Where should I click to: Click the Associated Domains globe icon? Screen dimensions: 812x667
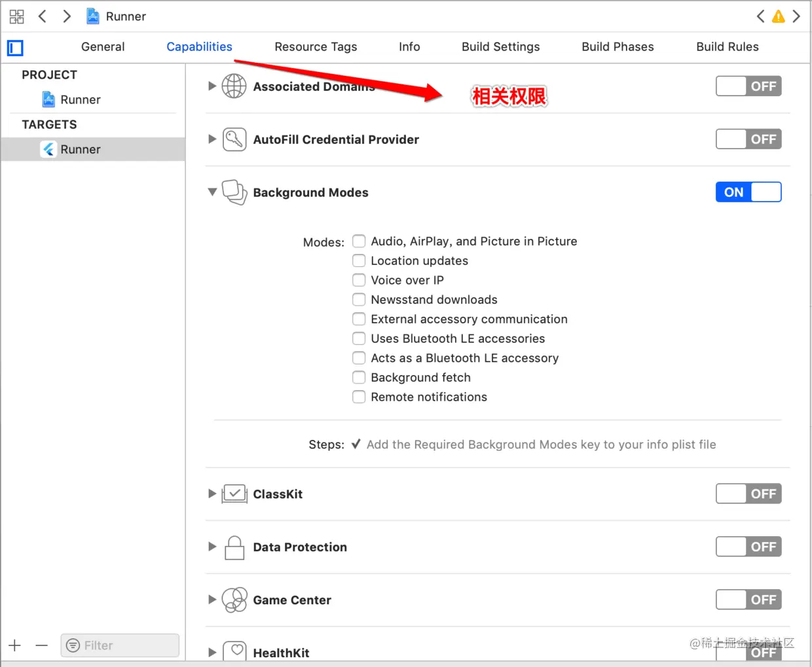point(234,86)
